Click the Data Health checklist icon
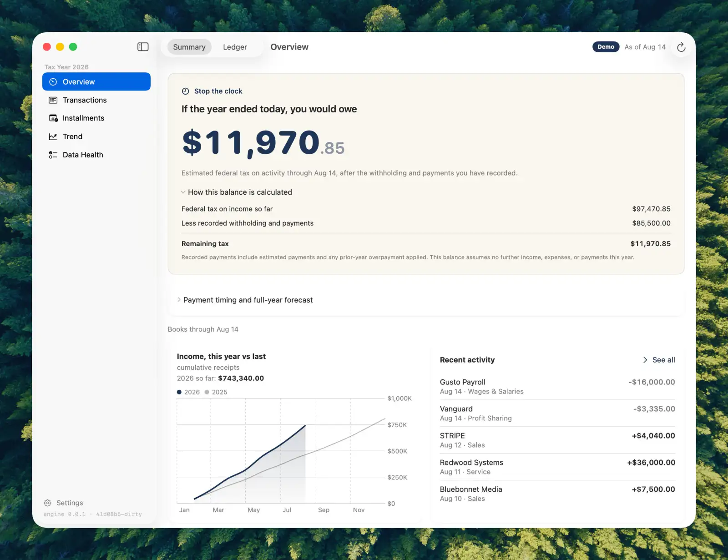 click(x=53, y=155)
